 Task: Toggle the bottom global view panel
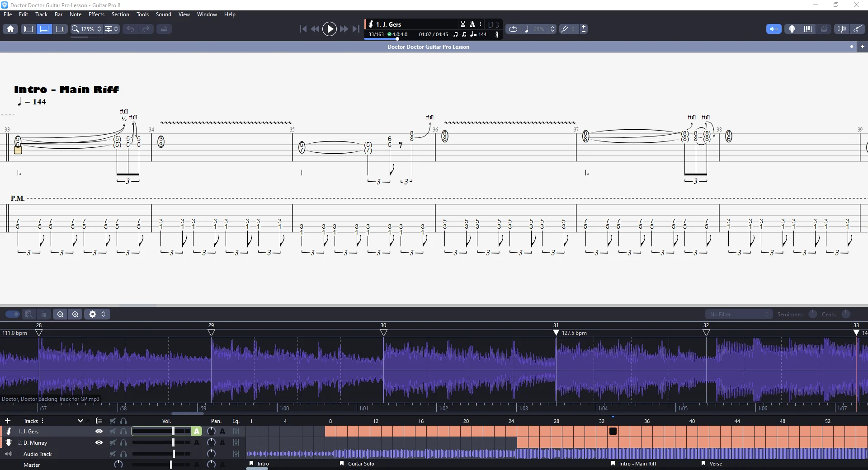coord(44,29)
